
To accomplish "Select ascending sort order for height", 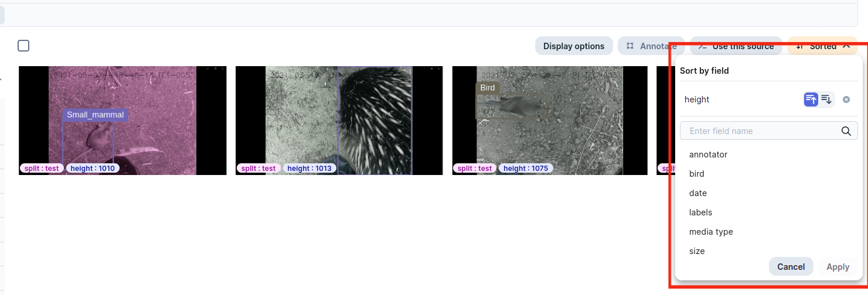I will coord(811,100).
